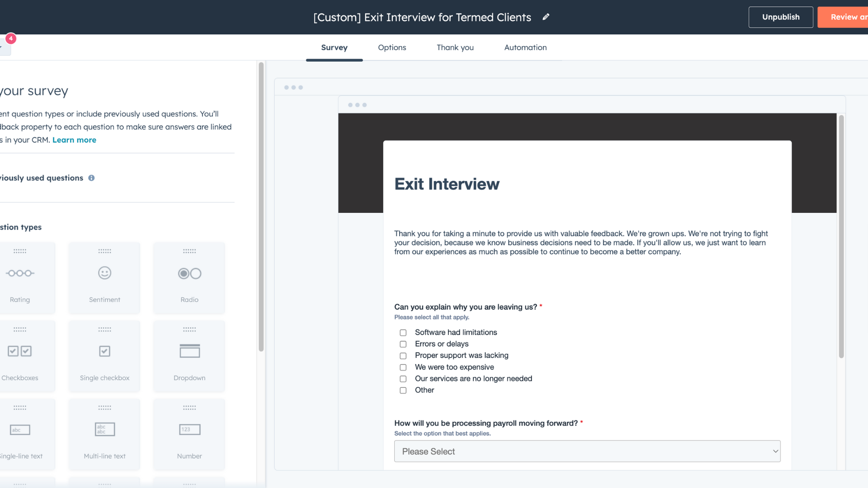Check the Software had limitations option
The width and height of the screenshot is (868, 488).
click(x=403, y=333)
